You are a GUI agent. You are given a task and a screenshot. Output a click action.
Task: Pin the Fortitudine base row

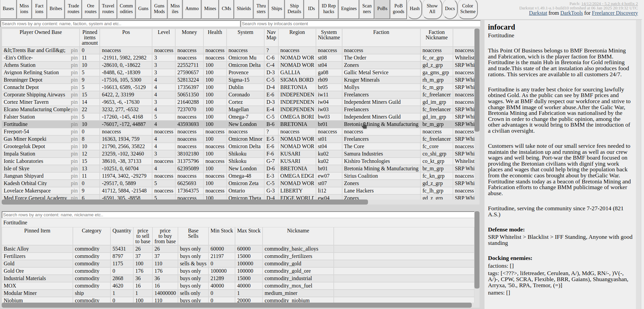pyautogui.click(x=74, y=124)
